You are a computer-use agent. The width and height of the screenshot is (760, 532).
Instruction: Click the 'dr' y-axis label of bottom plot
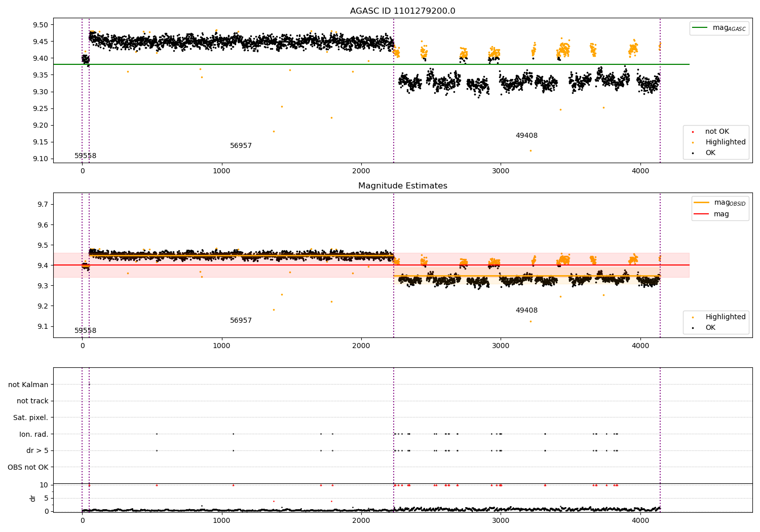pos(33,498)
